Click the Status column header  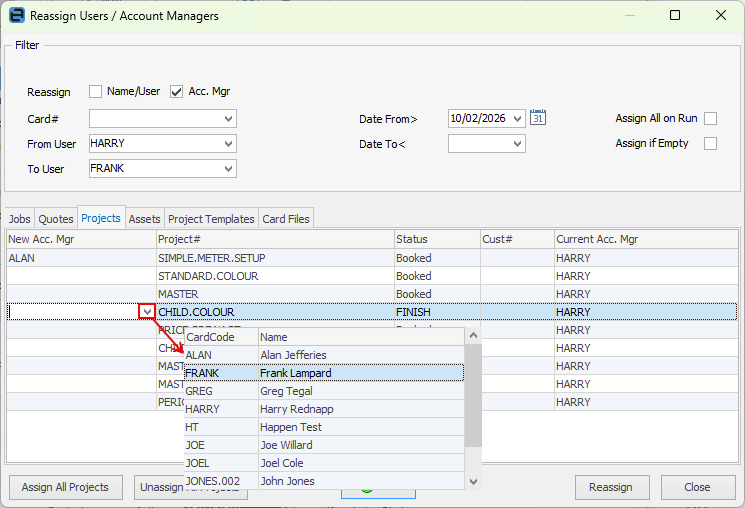tap(437, 239)
